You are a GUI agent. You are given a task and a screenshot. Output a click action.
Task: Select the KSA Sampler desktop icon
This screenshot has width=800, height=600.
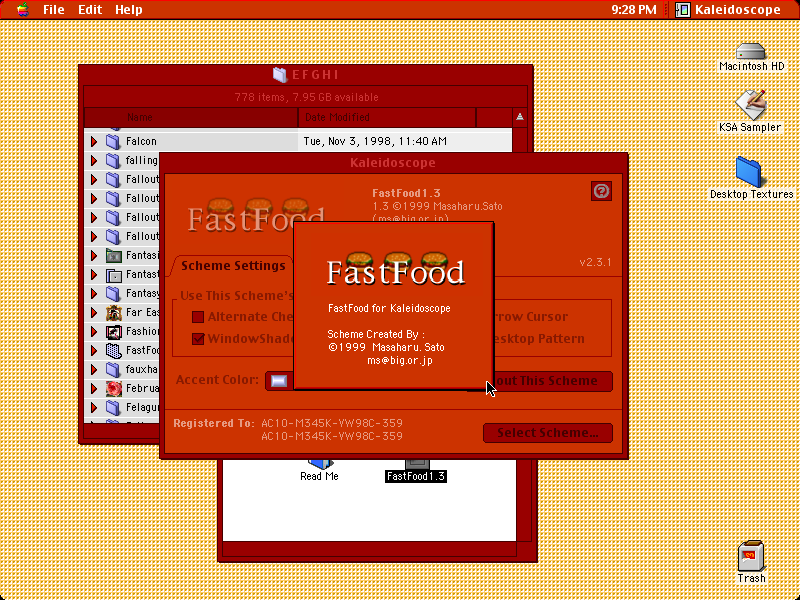click(751, 105)
